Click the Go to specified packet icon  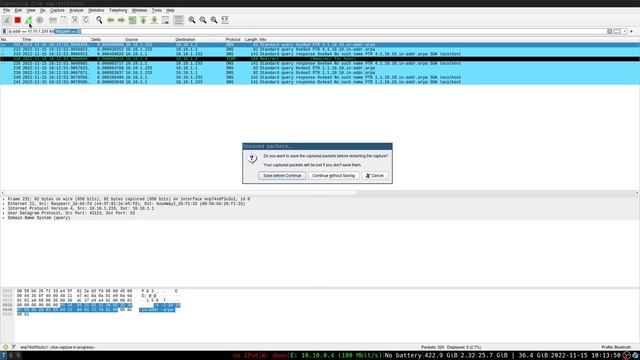pos(132,20)
